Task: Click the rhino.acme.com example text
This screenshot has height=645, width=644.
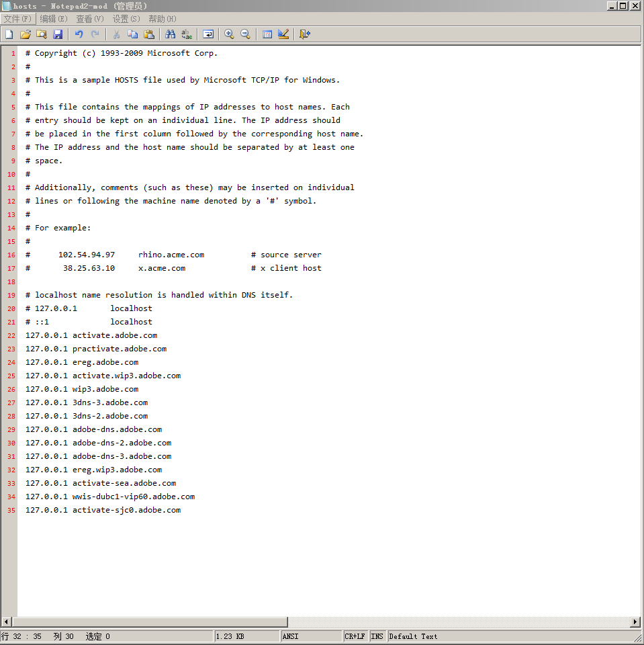Action: click(x=171, y=255)
